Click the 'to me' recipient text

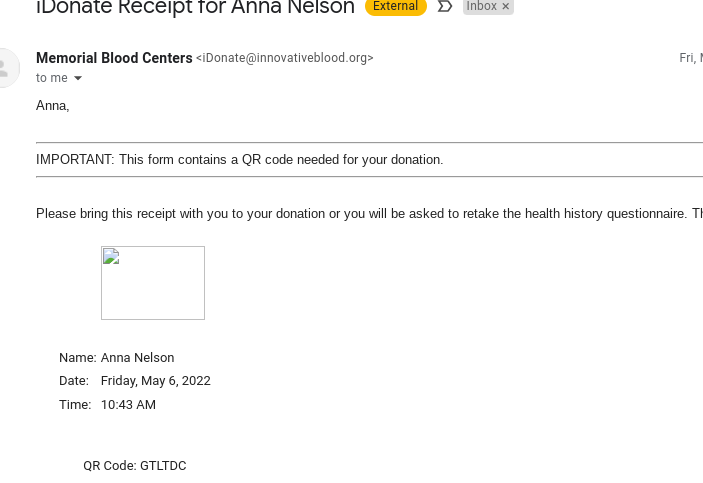(x=52, y=78)
